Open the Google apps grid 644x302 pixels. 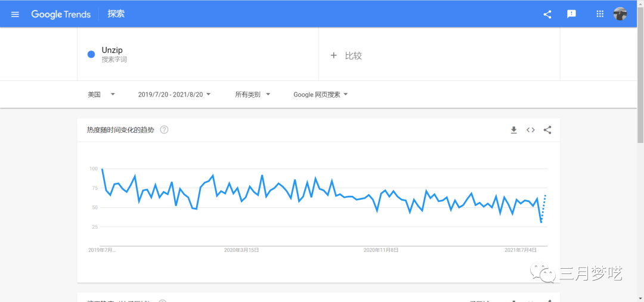point(600,14)
